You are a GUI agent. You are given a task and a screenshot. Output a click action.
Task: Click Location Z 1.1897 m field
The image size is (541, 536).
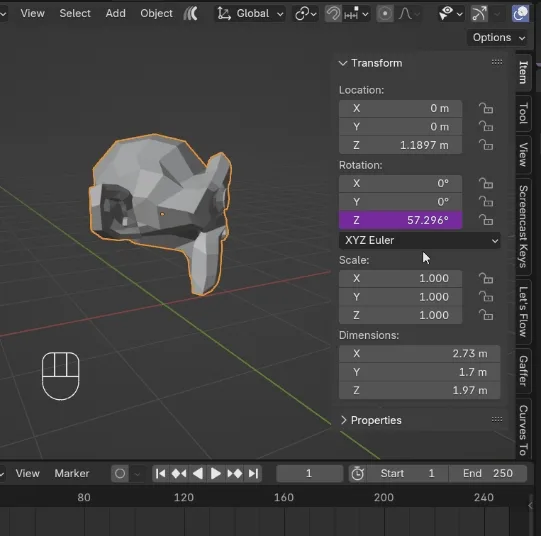point(400,145)
